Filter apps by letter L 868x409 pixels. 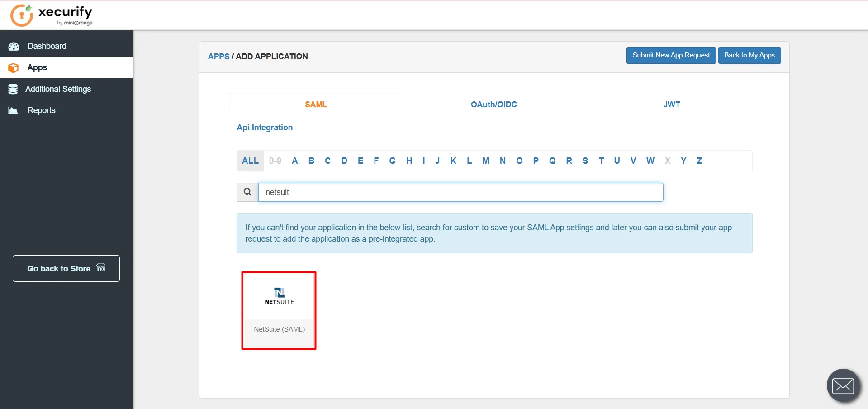(469, 161)
